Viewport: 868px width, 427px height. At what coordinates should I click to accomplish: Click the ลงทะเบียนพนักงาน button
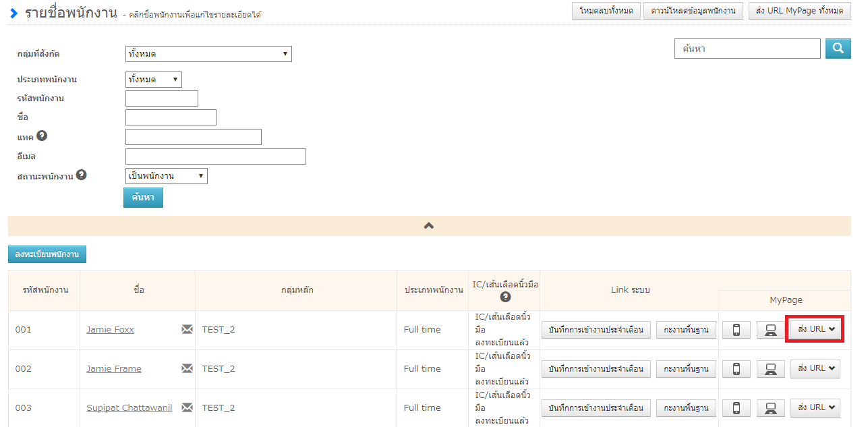47,254
